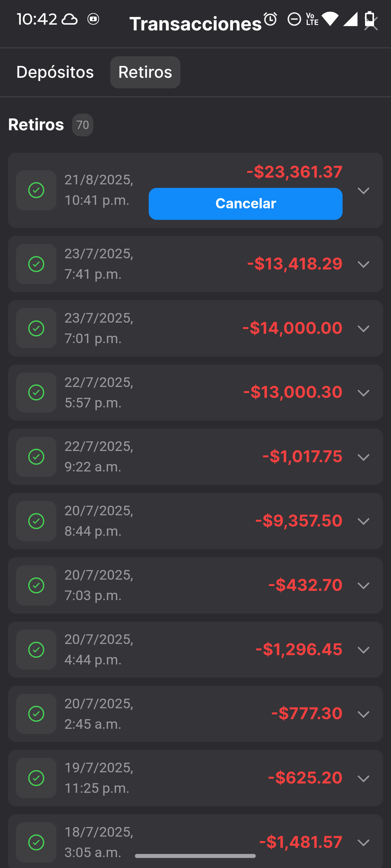Switch to the Depósitos tab
The height and width of the screenshot is (868, 391).
55,72
